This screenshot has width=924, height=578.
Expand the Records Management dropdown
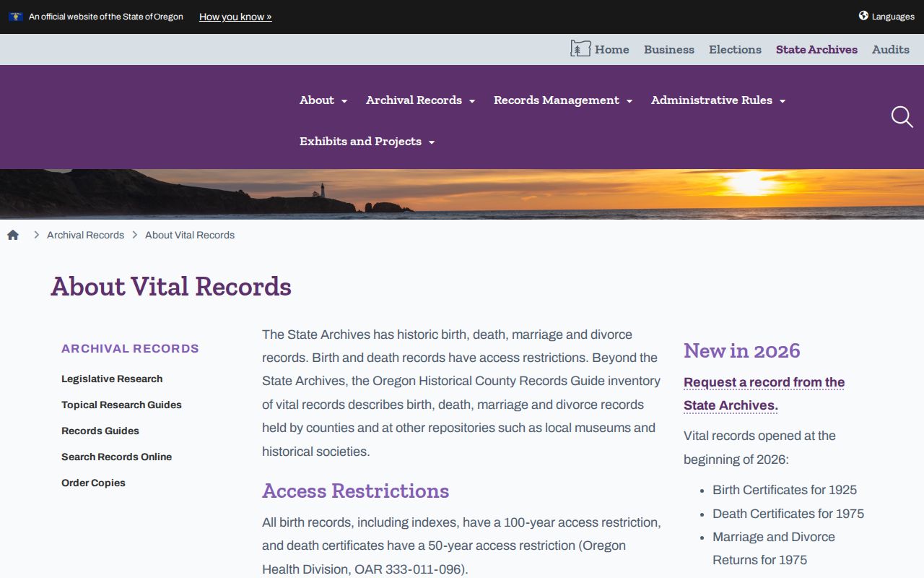point(563,100)
